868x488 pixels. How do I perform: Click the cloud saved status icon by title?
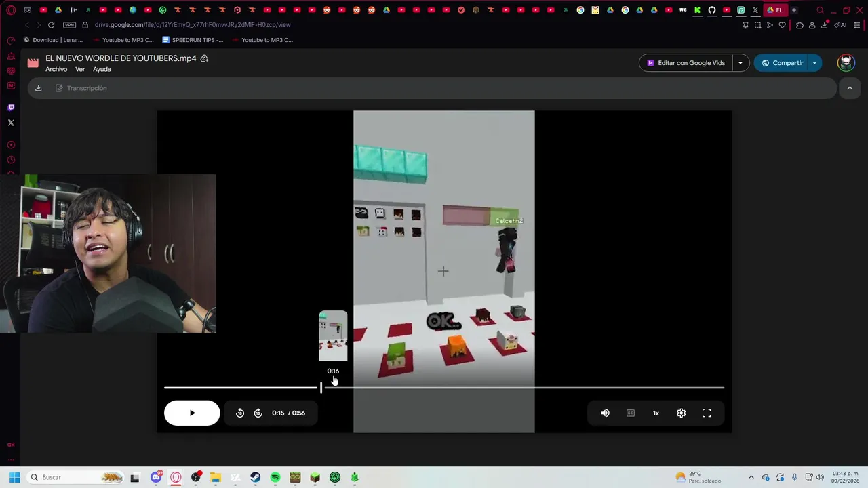point(204,58)
